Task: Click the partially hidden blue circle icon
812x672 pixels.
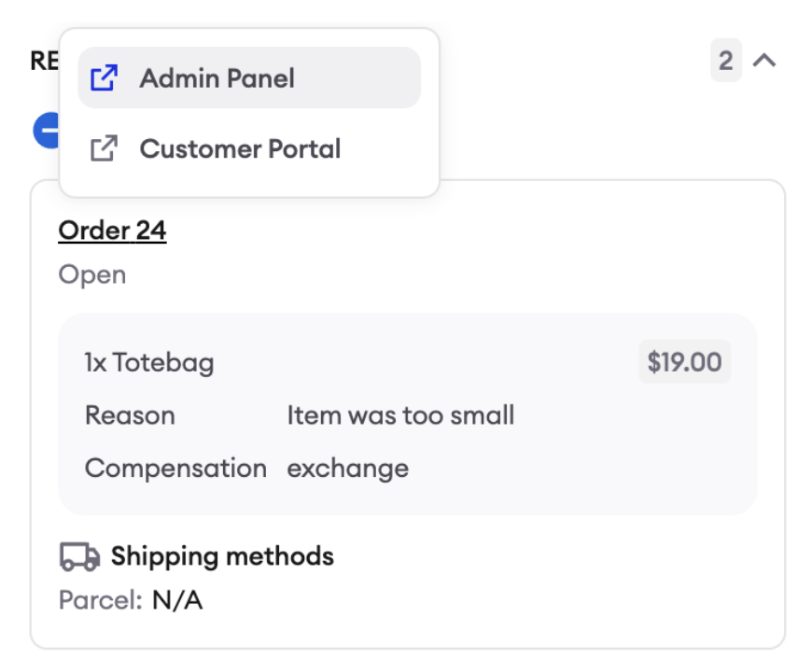Action: click(x=46, y=130)
